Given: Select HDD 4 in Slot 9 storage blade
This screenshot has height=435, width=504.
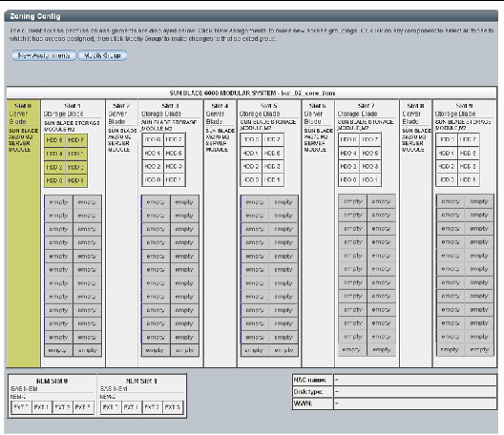Looking at the screenshot, I should (x=447, y=154).
